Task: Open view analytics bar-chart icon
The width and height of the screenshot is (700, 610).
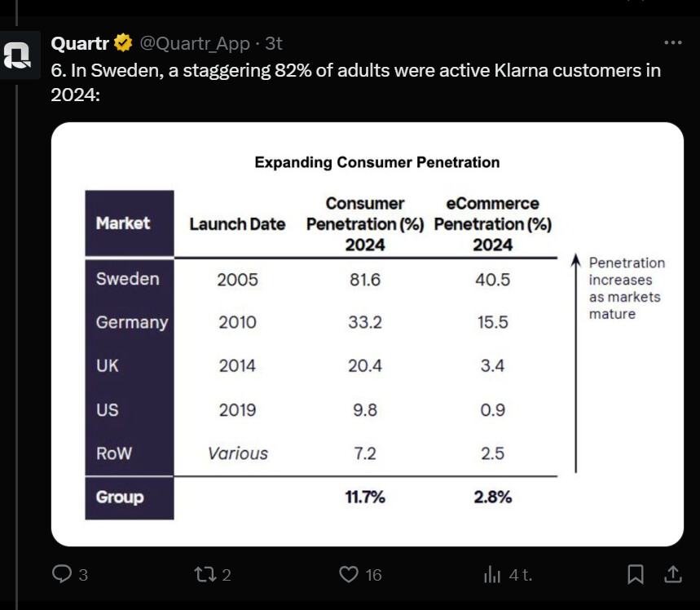Action: (492, 575)
